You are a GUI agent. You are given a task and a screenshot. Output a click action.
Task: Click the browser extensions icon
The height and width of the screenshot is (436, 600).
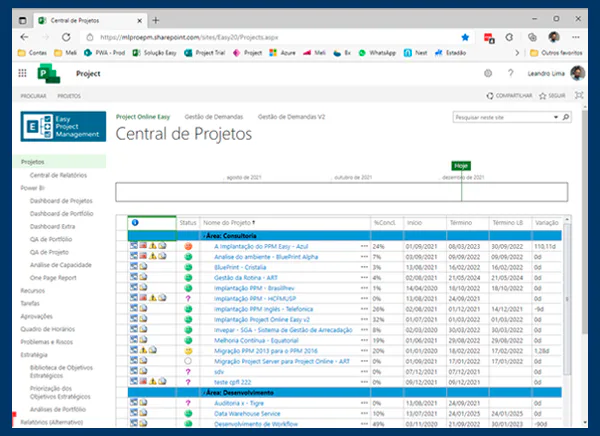tap(509, 37)
